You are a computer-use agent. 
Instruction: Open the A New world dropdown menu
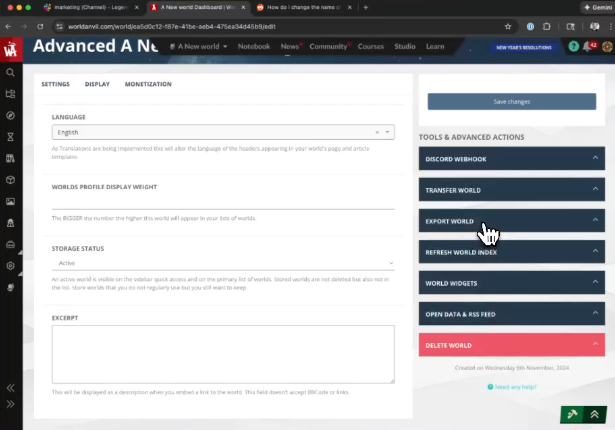[198, 47]
